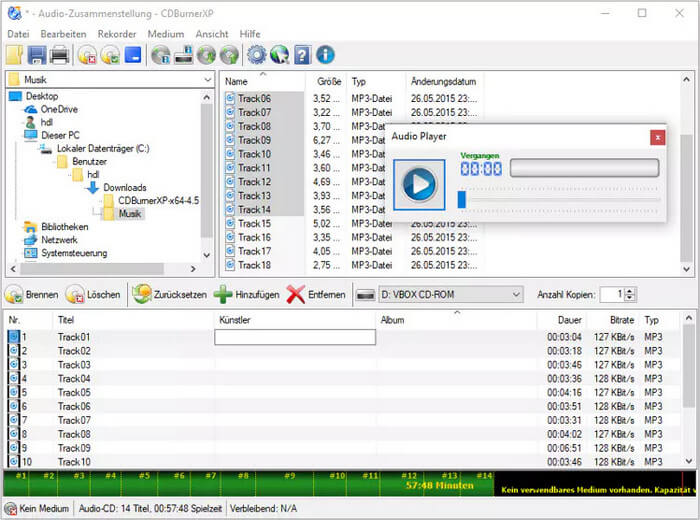
Task: Select Desktop in the folder tree
Action: click(42, 96)
